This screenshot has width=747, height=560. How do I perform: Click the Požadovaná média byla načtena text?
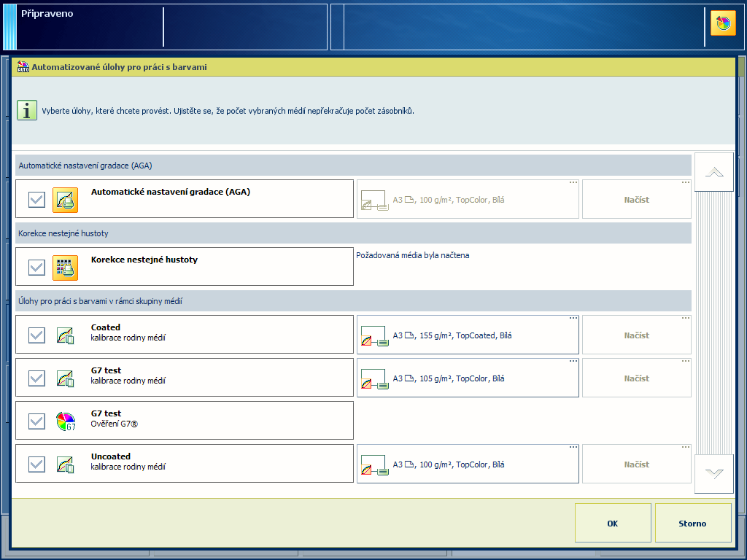pyautogui.click(x=413, y=255)
